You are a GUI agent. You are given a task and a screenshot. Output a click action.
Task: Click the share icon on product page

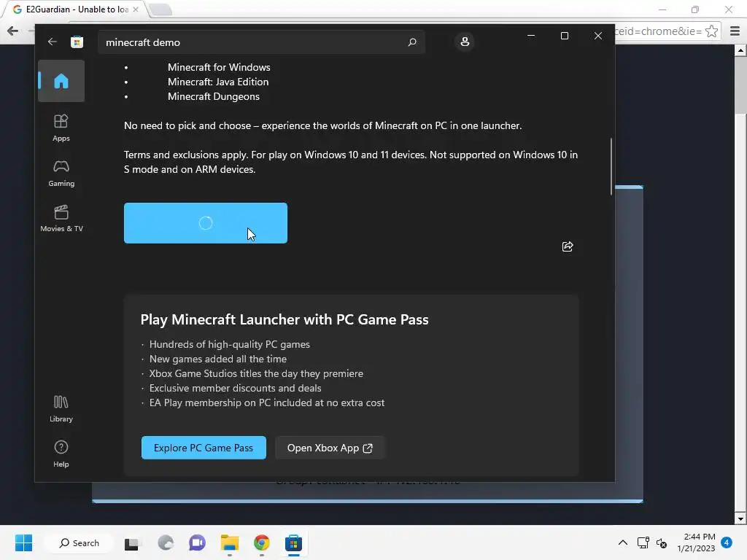pyautogui.click(x=568, y=246)
